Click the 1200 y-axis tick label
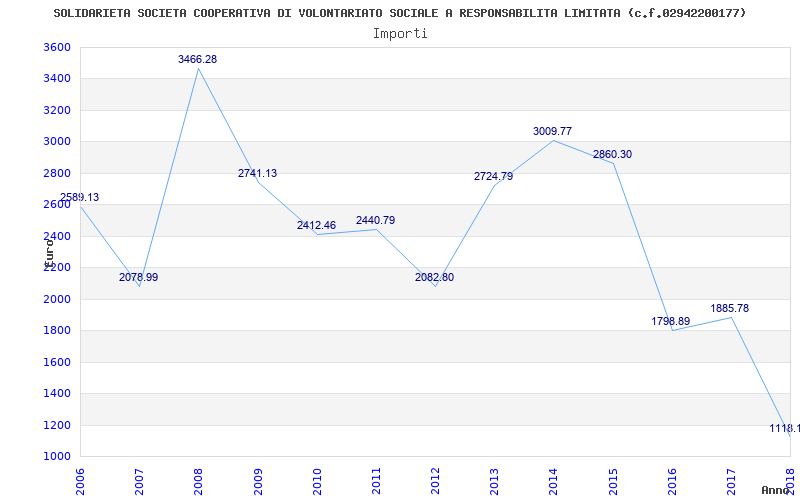Screen dimensions: 800x500 point(57,425)
